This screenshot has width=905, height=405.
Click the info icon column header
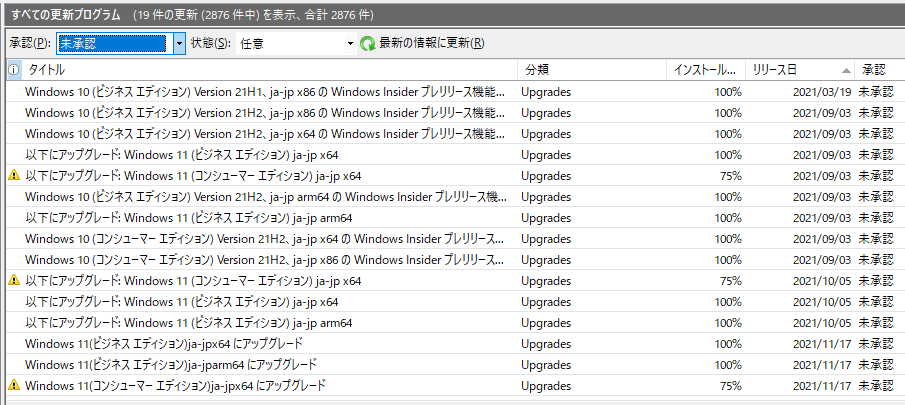[x=14, y=70]
